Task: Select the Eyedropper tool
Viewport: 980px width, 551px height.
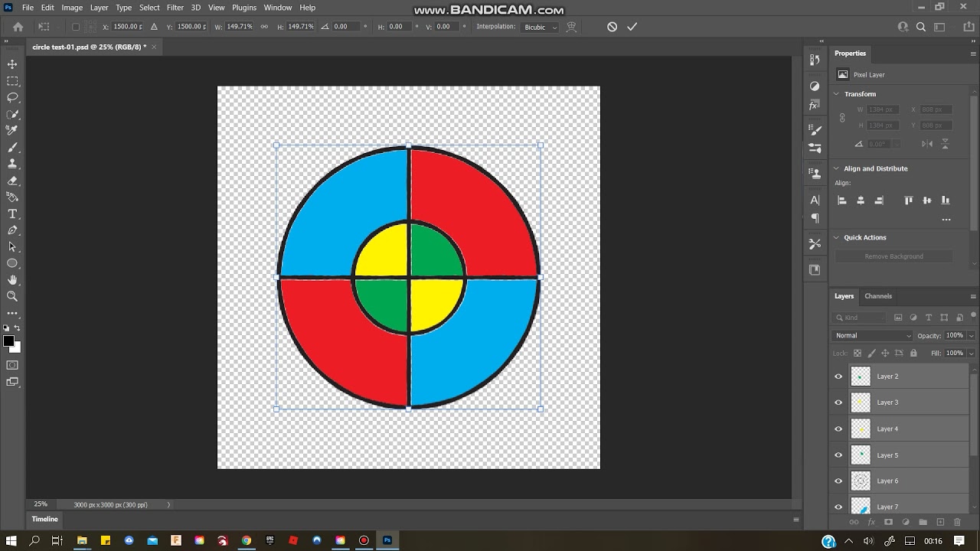Action: click(x=12, y=131)
